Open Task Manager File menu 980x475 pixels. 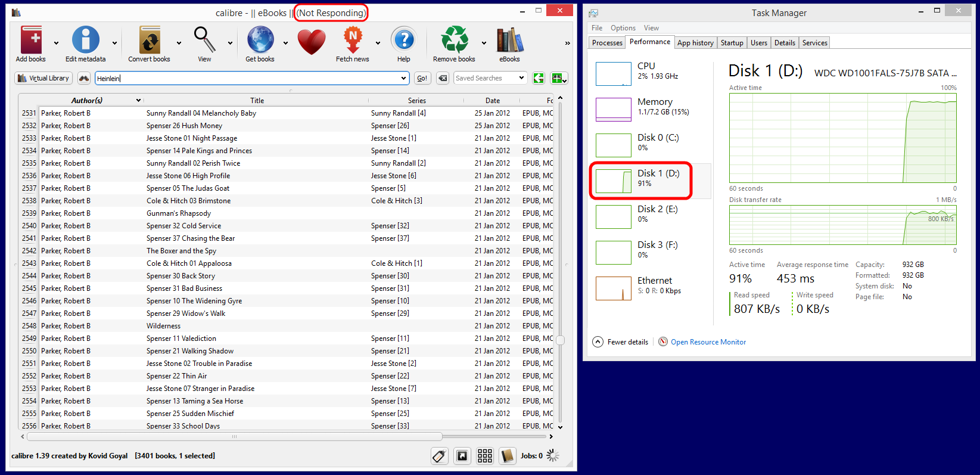[x=597, y=28]
